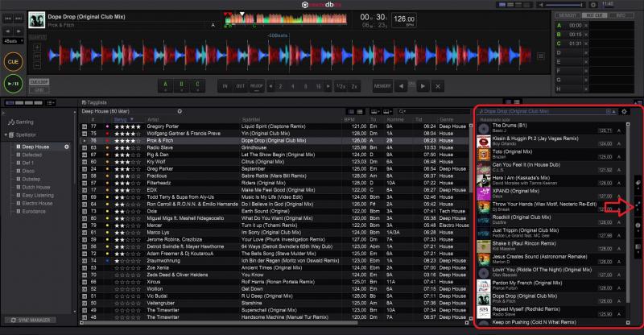Select Grindhouse by Radio Slave
The width and height of the screenshot is (644, 335).
(x=275, y=147)
